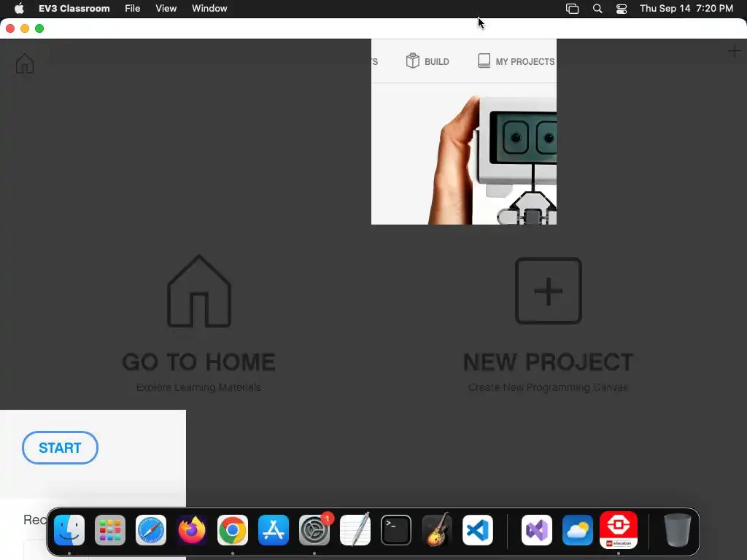
Task: Open the Apple menu
Action: [x=19, y=8]
